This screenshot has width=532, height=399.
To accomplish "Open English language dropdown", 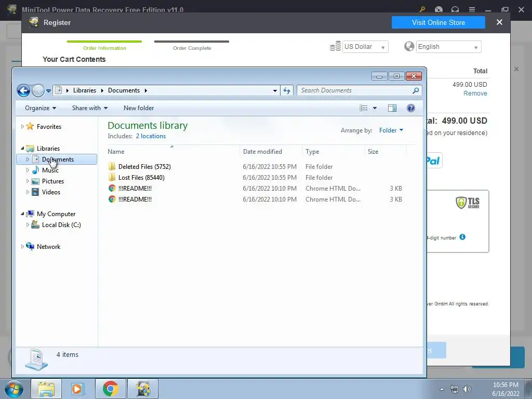I will click(x=448, y=47).
